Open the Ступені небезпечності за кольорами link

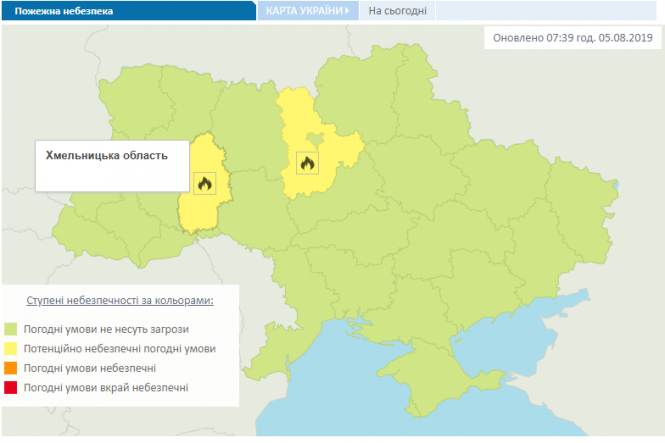coord(120,300)
